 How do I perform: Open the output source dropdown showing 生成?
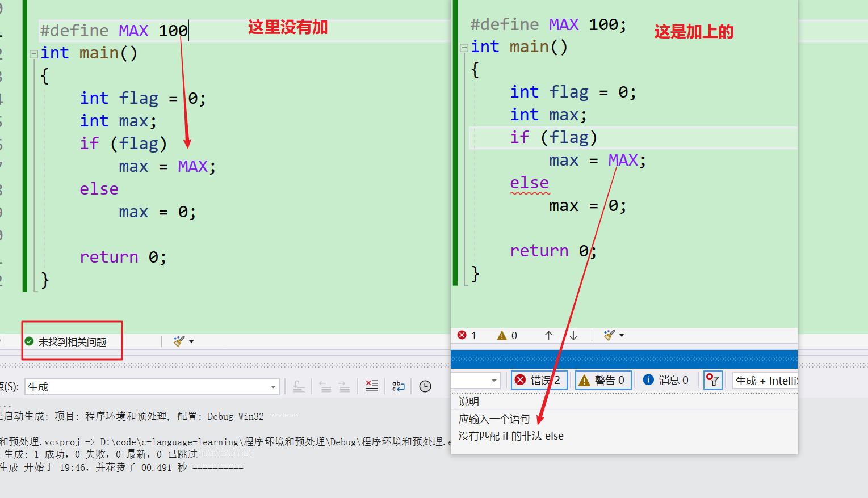click(152, 387)
